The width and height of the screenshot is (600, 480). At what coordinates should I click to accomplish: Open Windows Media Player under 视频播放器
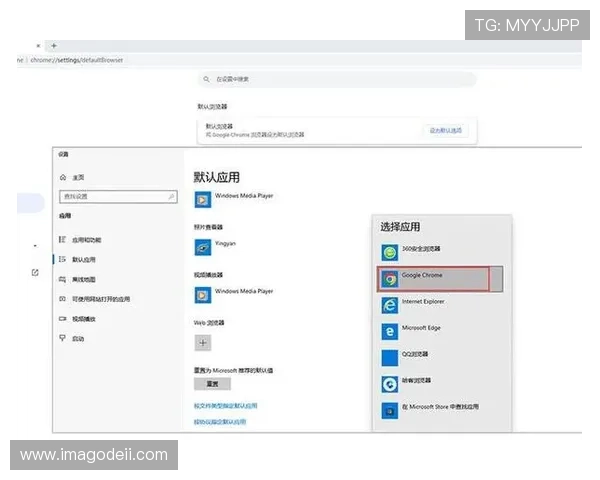(234, 295)
